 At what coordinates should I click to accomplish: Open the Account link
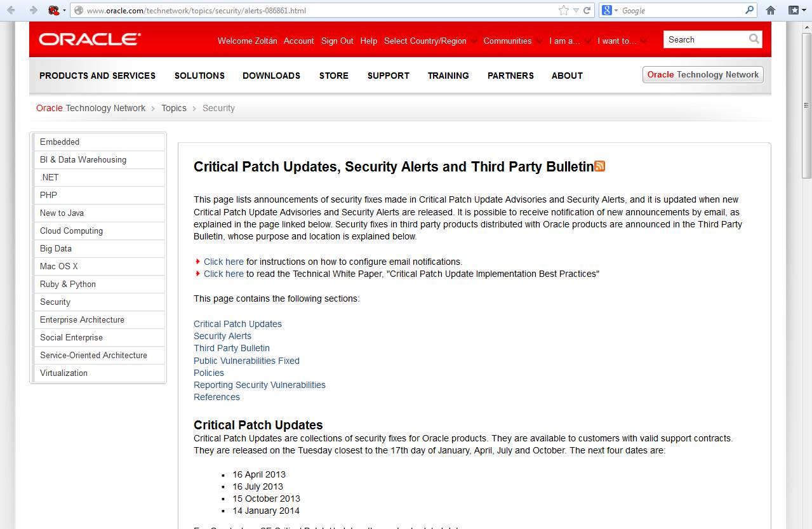point(298,41)
